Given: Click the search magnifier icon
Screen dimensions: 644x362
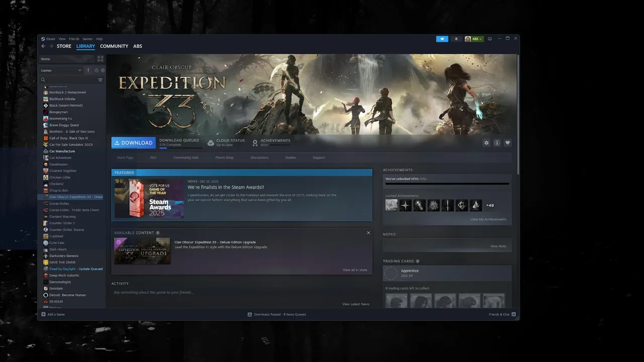Looking at the screenshot, I should pos(43,80).
